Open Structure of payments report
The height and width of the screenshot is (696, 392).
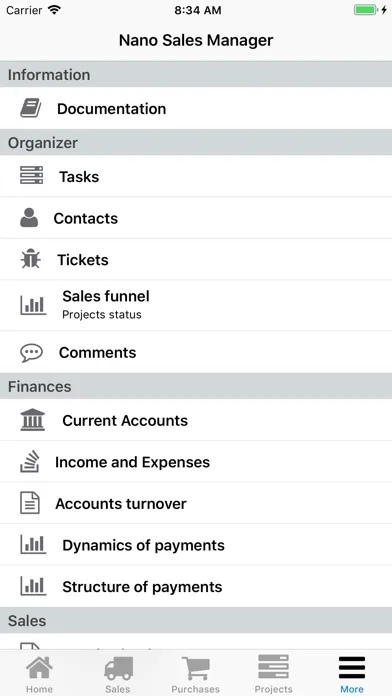[x=196, y=586]
